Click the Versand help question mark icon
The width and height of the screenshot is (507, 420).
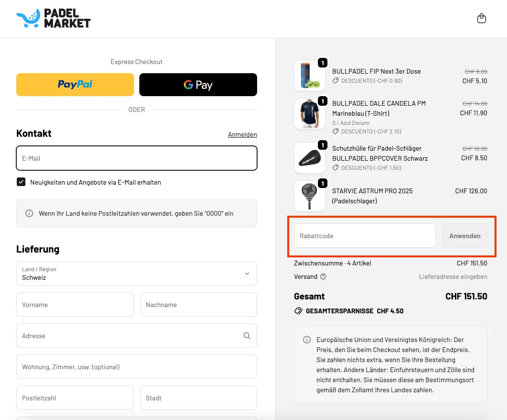(x=323, y=276)
